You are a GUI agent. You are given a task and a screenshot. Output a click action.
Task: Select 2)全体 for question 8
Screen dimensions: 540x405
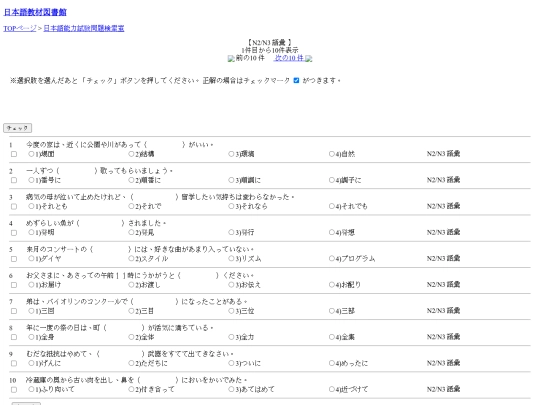[131, 337]
